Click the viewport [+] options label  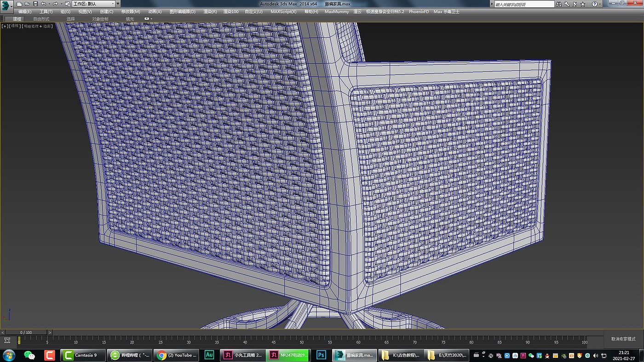pos(5,26)
